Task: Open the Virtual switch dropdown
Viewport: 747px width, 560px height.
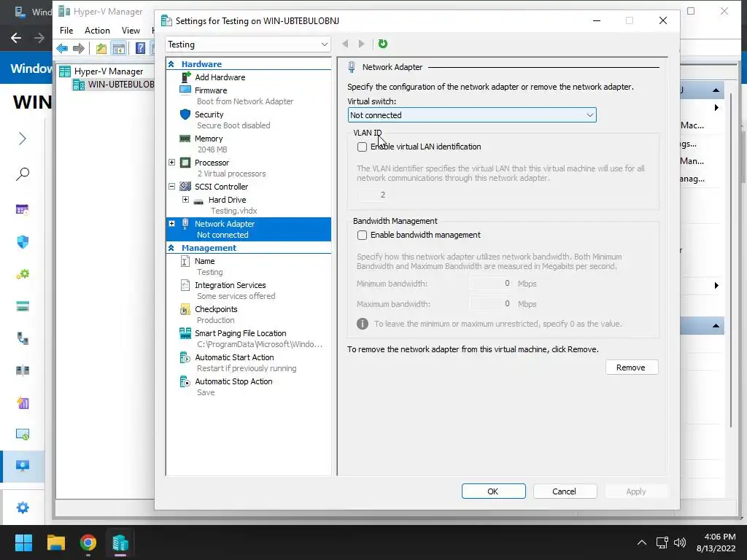Action: (x=472, y=115)
